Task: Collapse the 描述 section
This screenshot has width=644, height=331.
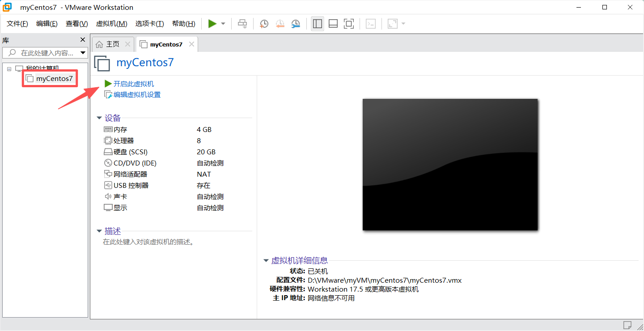Action: click(x=99, y=231)
